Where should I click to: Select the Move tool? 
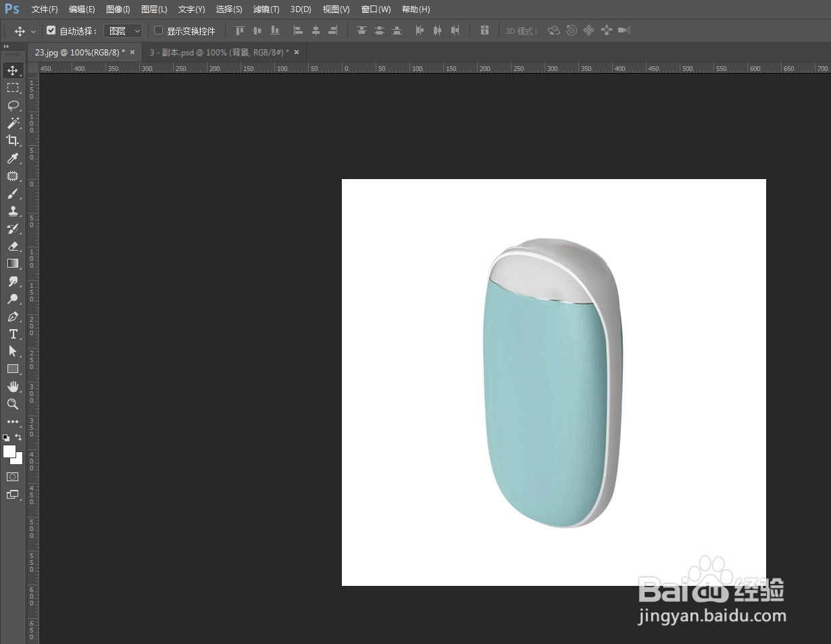pyautogui.click(x=13, y=70)
